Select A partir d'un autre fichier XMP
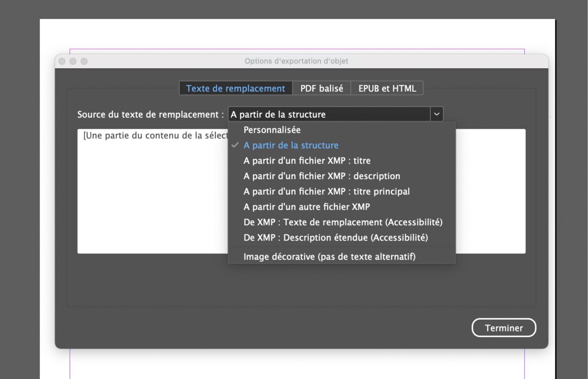Image resolution: width=588 pixels, height=379 pixels. (x=306, y=207)
